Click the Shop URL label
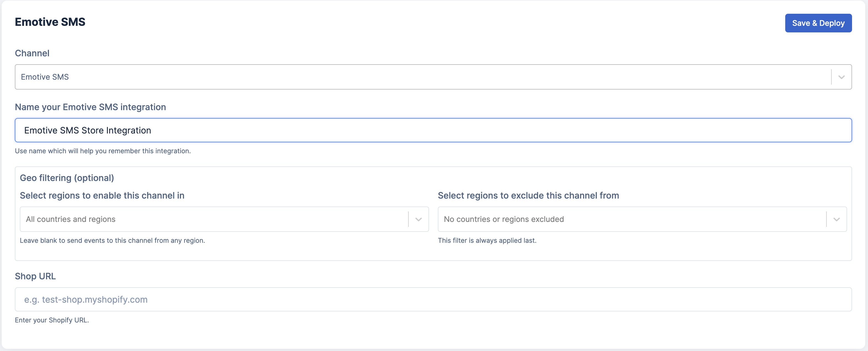Viewport: 868px width, 351px height. (35, 276)
